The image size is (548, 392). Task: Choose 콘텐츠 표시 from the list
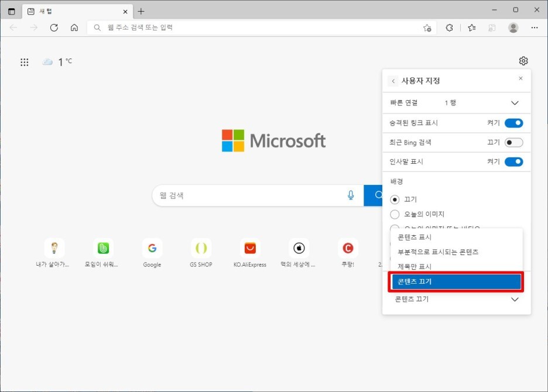point(457,237)
